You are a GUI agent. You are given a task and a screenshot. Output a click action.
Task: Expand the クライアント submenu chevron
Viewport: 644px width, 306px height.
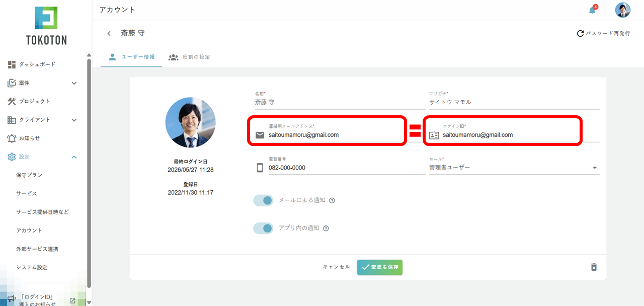coord(74,120)
